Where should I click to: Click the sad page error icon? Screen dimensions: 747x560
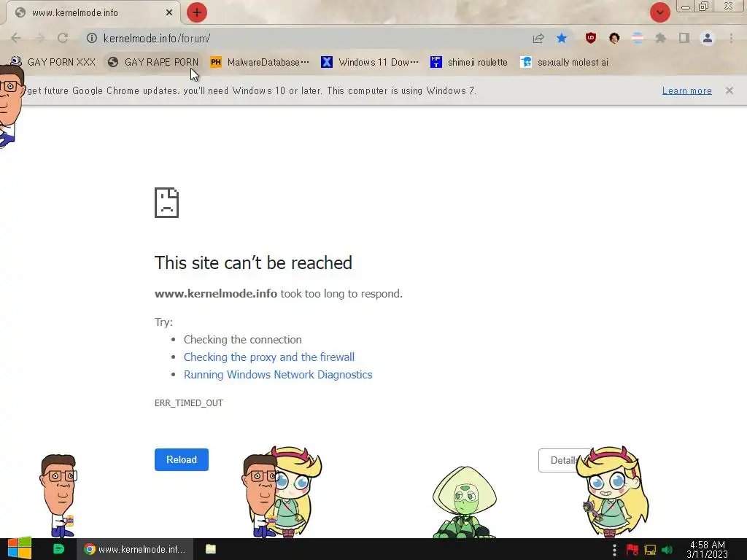[x=167, y=203]
